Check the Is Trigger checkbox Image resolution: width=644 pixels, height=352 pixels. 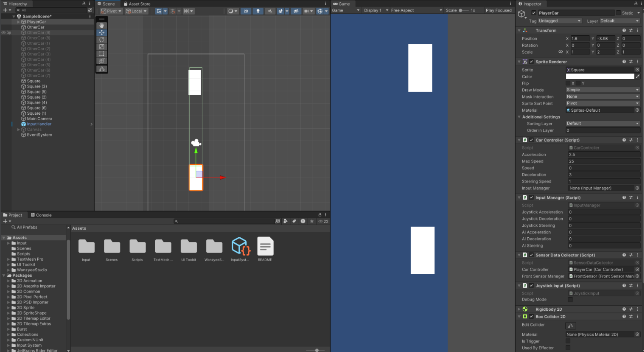(568, 341)
